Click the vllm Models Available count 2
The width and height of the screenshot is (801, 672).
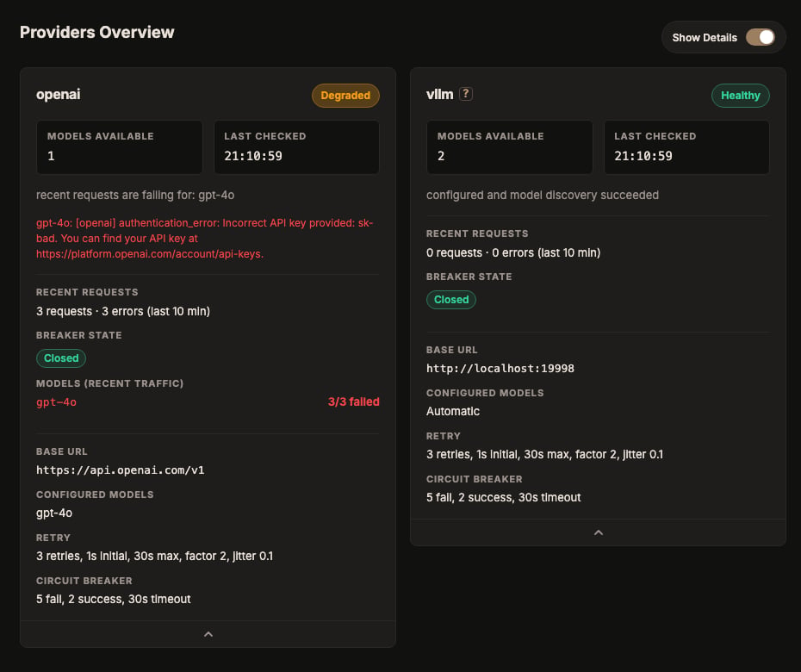[x=441, y=156]
